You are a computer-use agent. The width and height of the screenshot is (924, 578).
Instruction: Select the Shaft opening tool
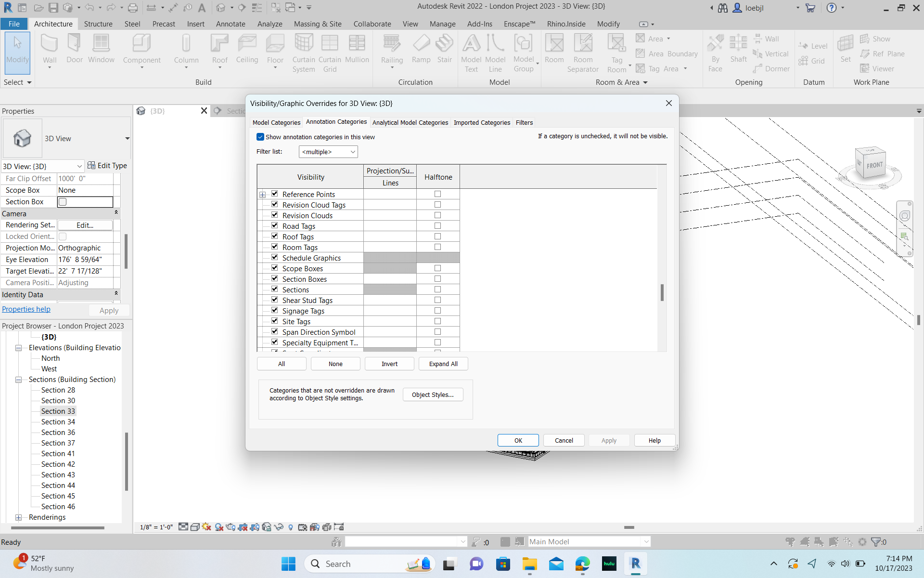coord(738,51)
